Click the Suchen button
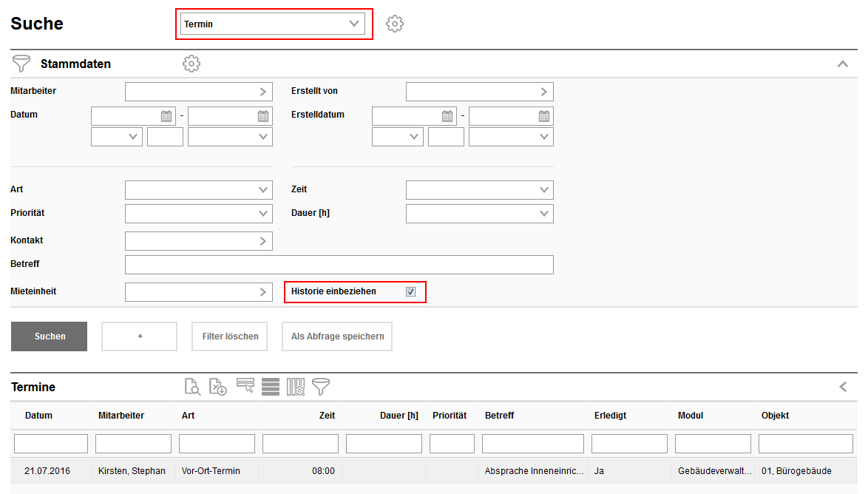The height and width of the screenshot is (494, 868). click(50, 336)
